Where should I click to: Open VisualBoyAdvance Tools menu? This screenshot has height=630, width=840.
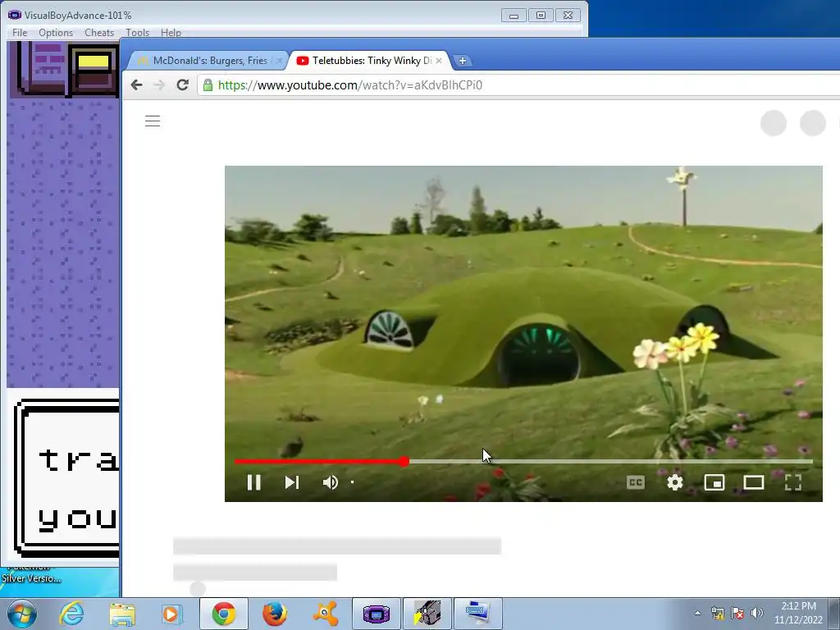point(137,33)
